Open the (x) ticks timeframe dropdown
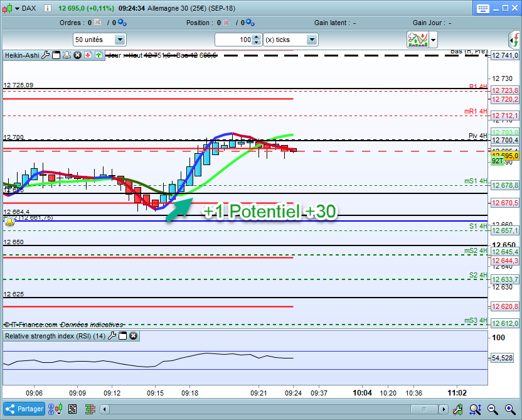Viewport: 522px width, 420px height. pyautogui.click(x=311, y=40)
